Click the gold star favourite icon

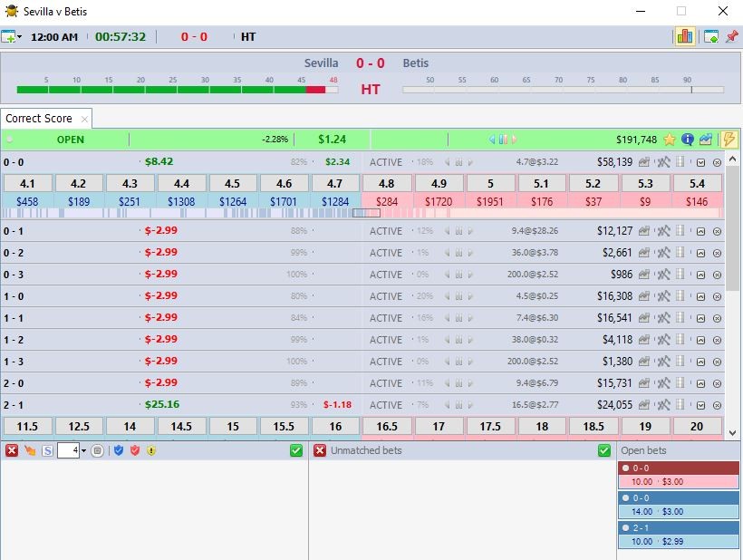click(x=670, y=140)
